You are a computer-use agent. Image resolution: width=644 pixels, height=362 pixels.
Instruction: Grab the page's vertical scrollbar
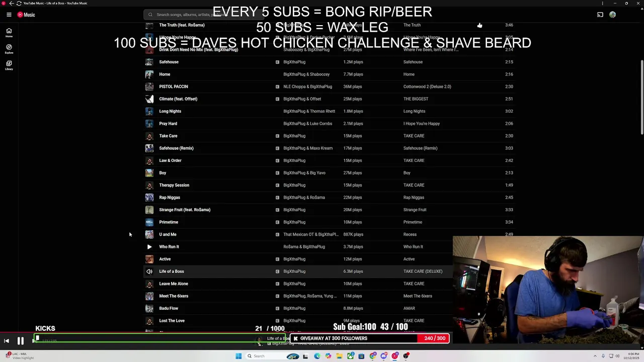pyautogui.click(x=642, y=97)
